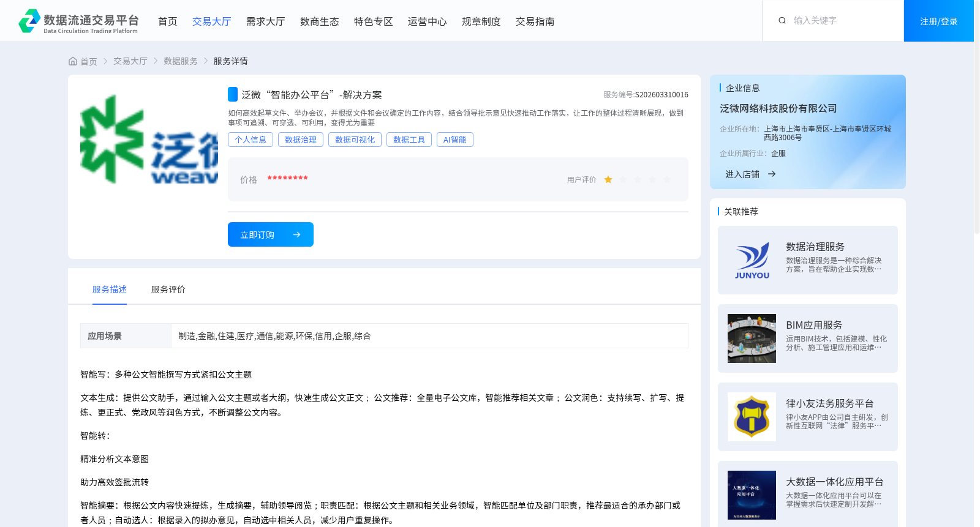
Task: Click the home icon in the breadcrumb
Action: click(73, 61)
